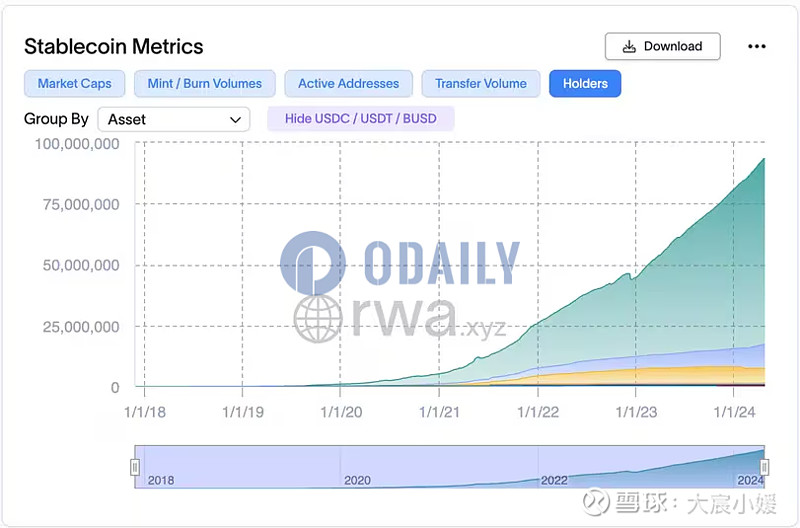Open the three-dot more options menu

[x=757, y=46]
